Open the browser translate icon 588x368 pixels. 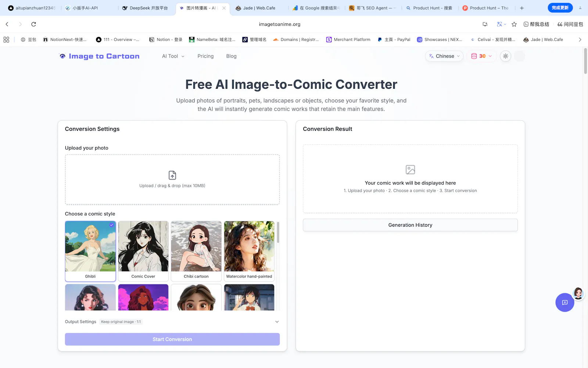point(501,24)
